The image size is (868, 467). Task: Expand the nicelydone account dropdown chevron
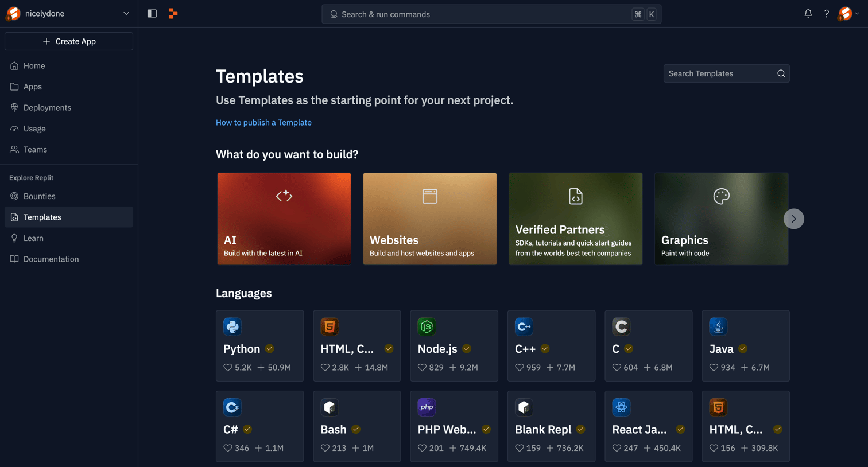126,13
